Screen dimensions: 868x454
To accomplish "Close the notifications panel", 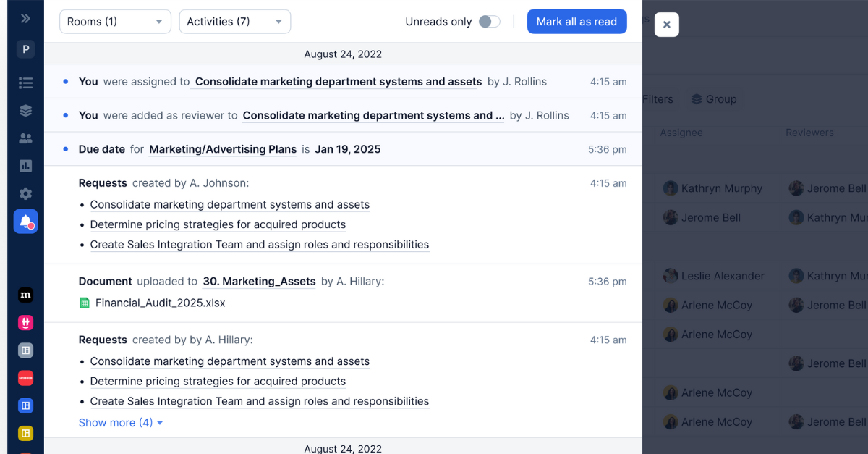I will point(666,25).
